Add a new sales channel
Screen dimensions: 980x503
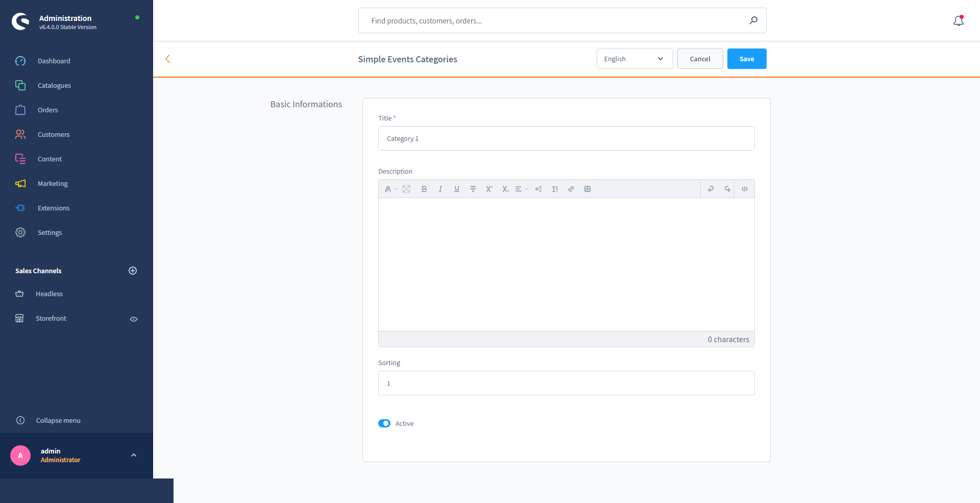pos(133,271)
